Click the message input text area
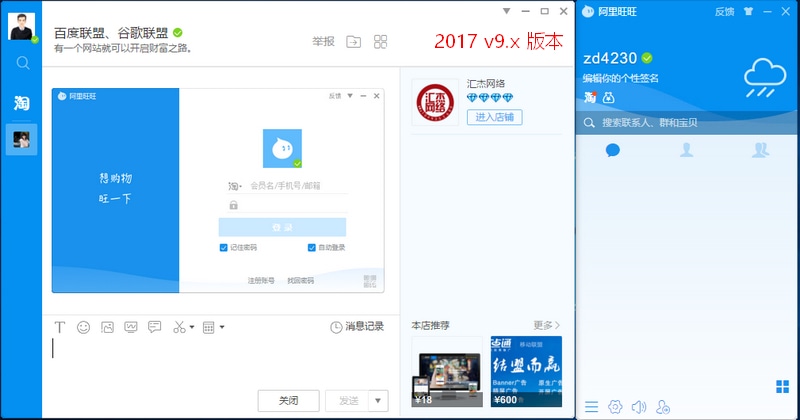Screen dimensions: 800x420 pyautogui.click(x=220, y=360)
